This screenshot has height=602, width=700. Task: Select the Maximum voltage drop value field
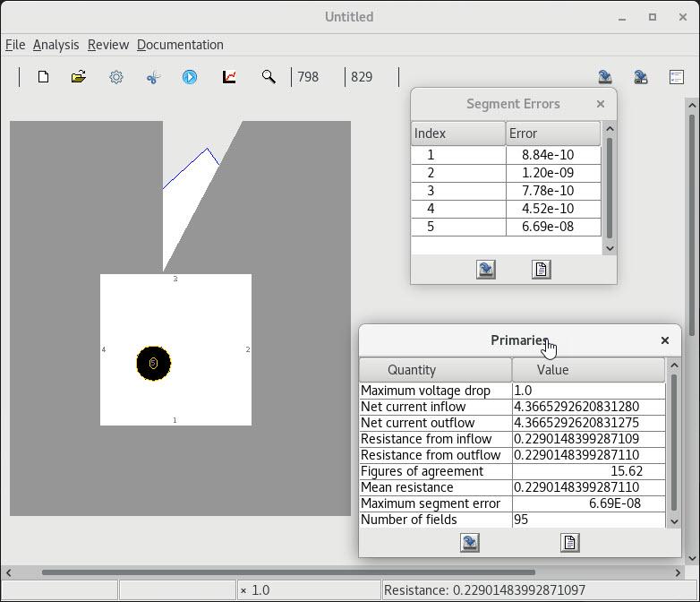tap(588, 391)
